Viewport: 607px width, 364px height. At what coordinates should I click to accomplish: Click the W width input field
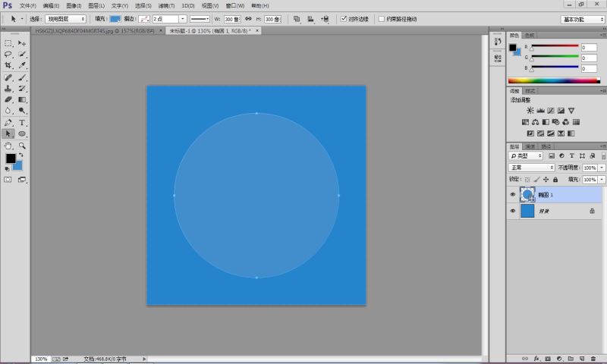pos(231,19)
